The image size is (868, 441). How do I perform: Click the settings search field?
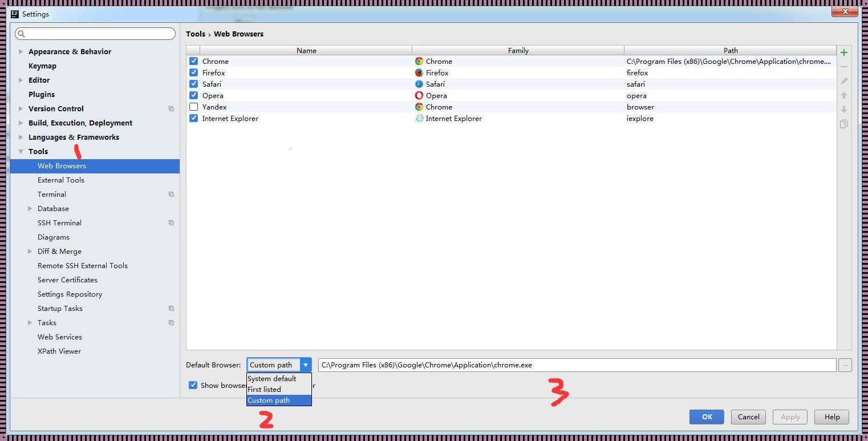[x=95, y=34]
